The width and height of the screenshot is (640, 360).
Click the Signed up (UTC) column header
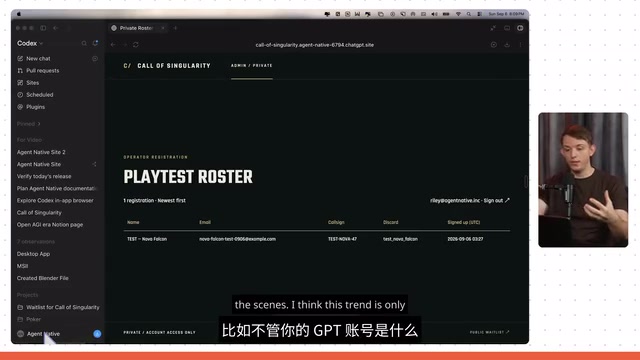tap(464, 222)
